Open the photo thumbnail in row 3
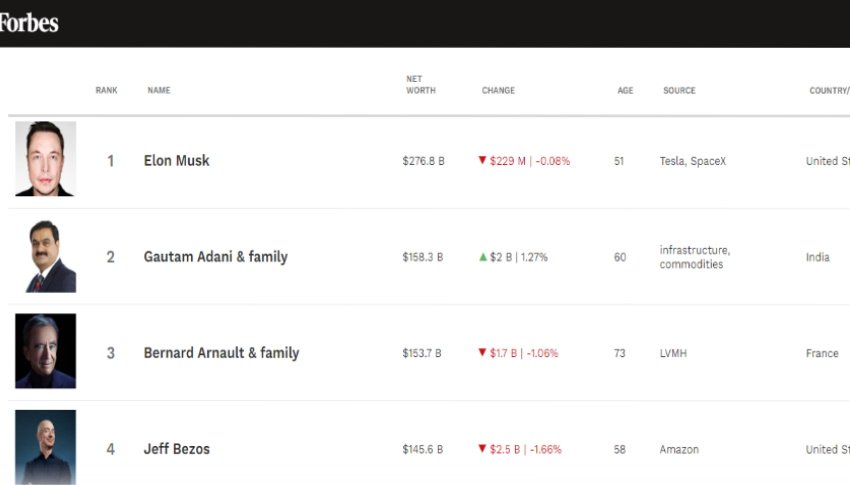850x485 pixels. tap(45, 351)
